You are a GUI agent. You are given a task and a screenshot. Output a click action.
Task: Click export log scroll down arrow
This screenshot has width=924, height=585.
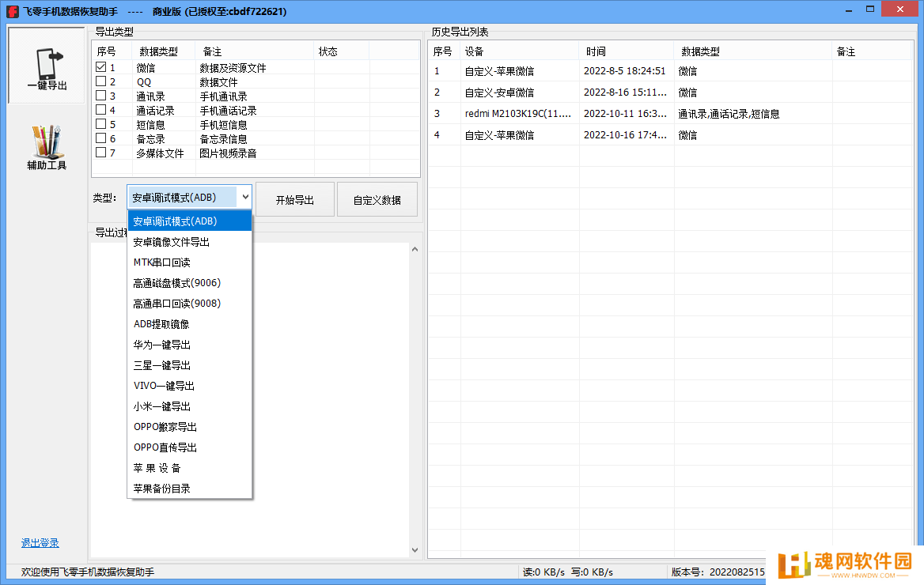[x=415, y=549]
